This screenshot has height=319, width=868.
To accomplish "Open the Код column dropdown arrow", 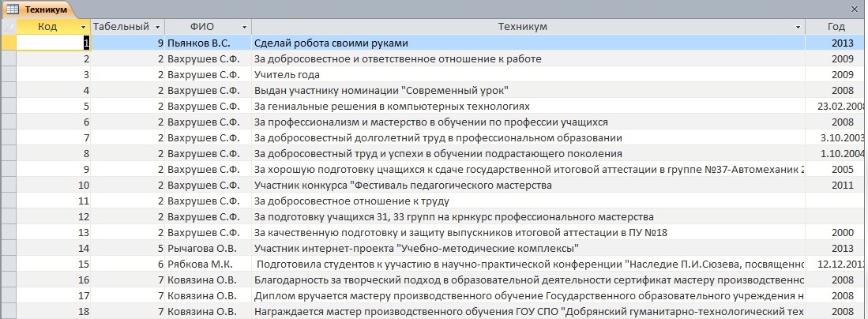I will click(84, 27).
